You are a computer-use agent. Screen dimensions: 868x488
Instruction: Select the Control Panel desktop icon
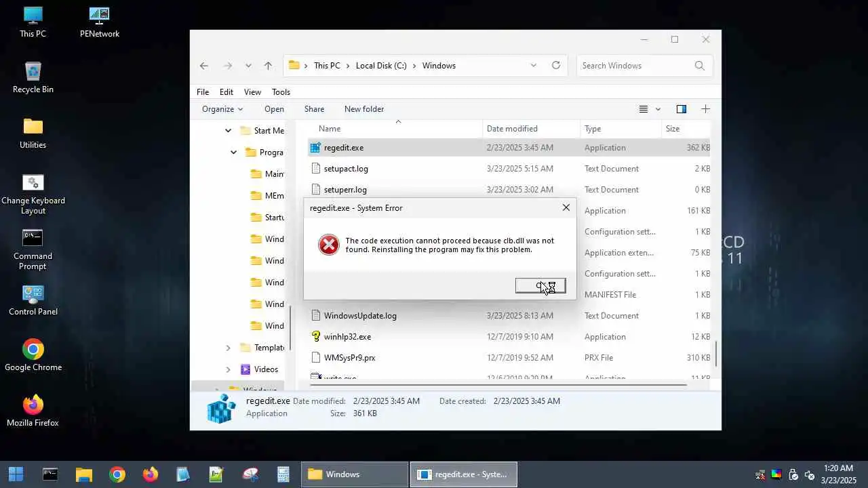[x=33, y=300]
